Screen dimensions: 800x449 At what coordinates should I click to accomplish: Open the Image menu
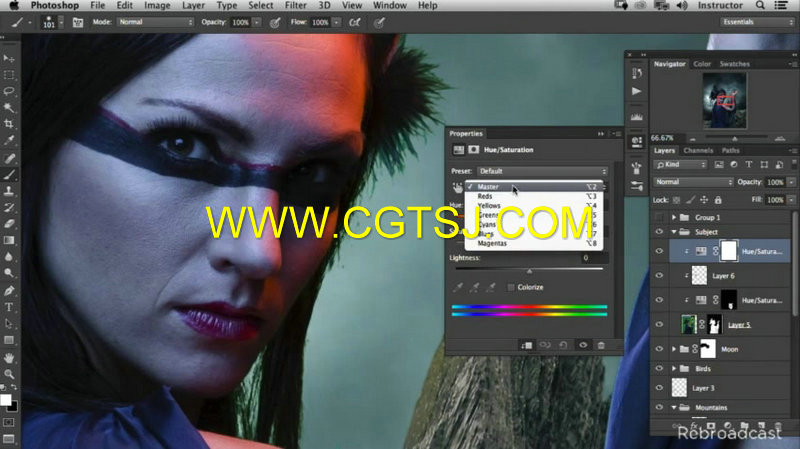tap(157, 6)
